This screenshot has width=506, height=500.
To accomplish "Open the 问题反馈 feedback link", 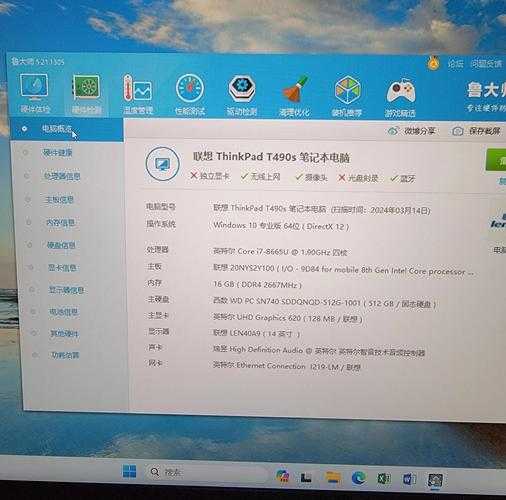I will click(x=486, y=64).
